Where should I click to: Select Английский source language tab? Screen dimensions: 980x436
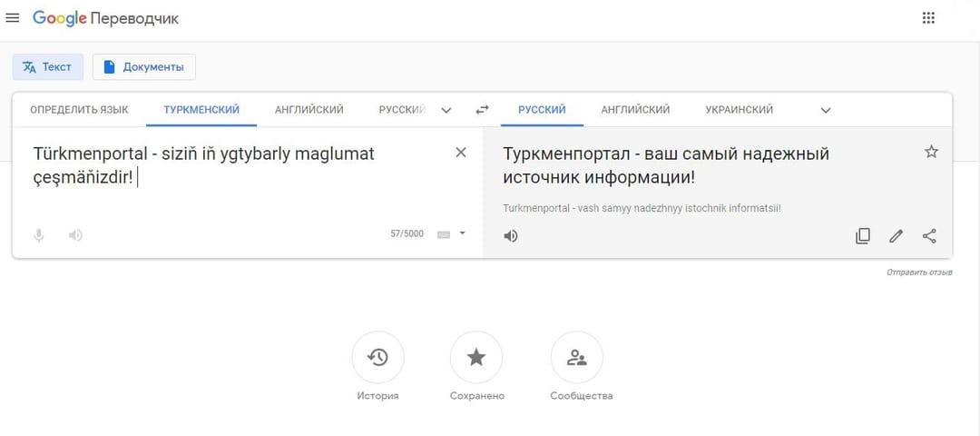[309, 110]
